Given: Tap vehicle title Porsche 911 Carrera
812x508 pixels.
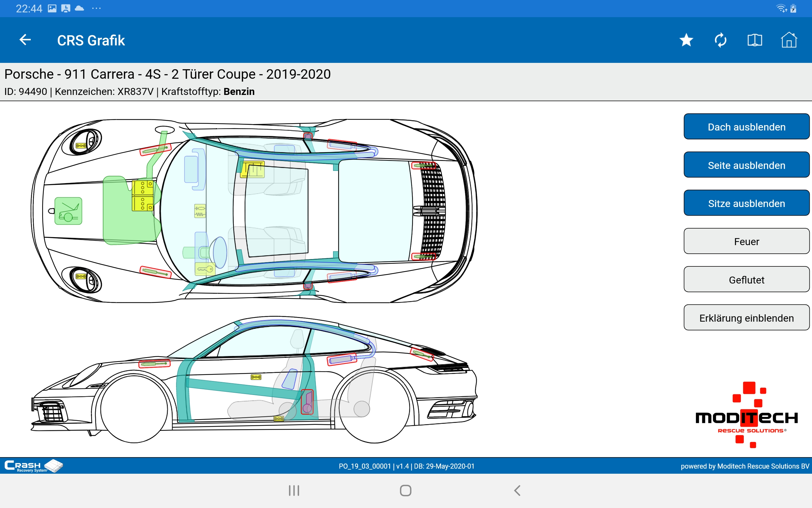Looking at the screenshot, I should tap(167, 74).
